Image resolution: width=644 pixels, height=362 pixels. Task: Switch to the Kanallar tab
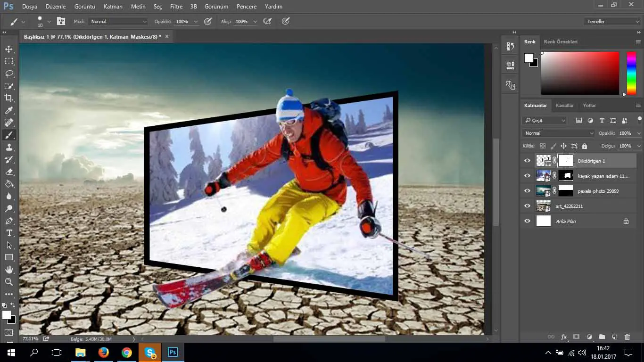coord(564,106)
